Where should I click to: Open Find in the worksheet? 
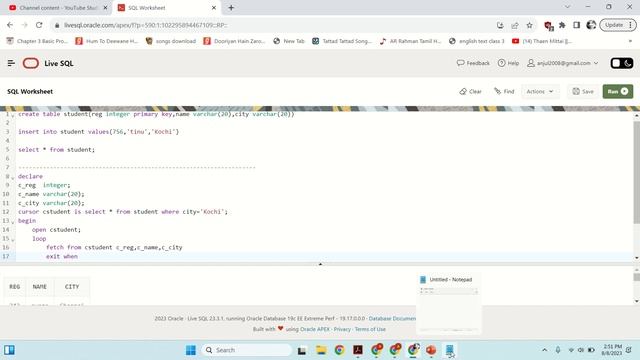point(504,91)
